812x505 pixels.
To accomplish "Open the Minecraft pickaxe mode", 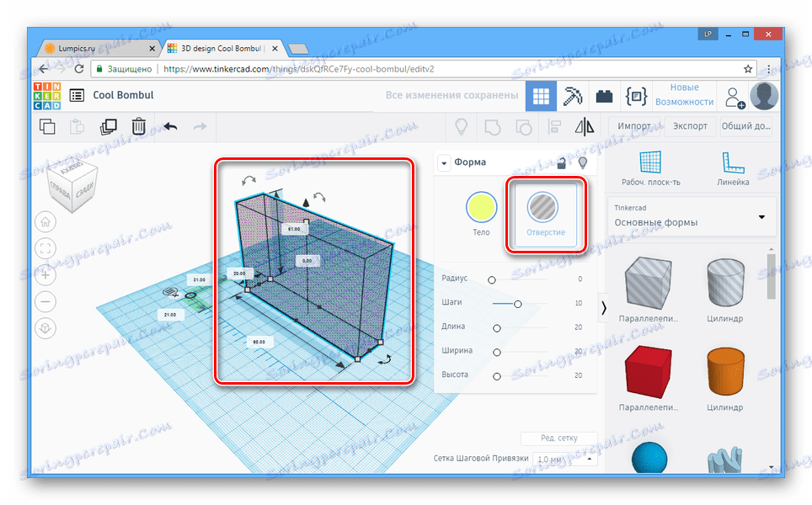I will pyautogui.click(x=573, y=96).
